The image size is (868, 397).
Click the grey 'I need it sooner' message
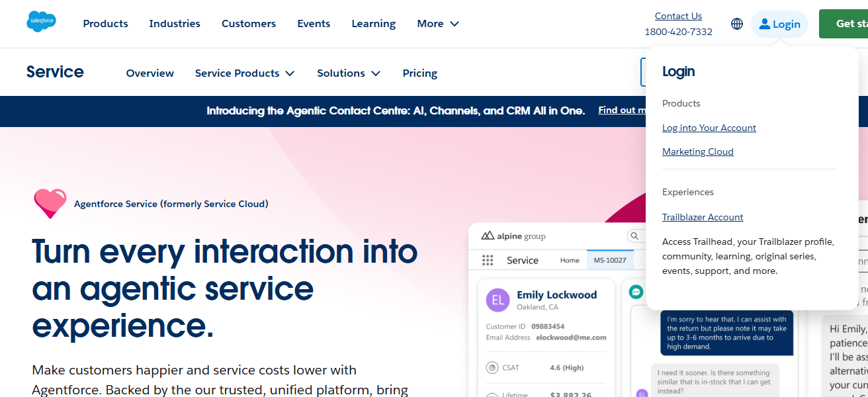tap(715, 382)
